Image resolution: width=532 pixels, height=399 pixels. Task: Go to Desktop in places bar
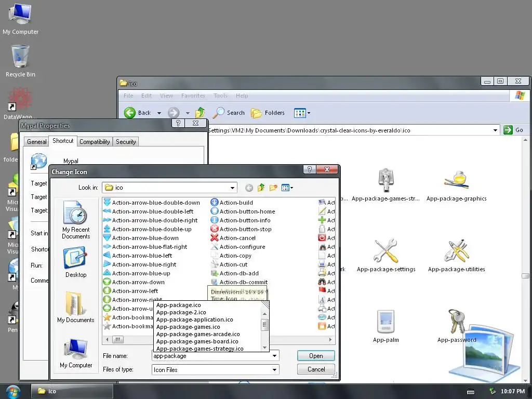(x=76, y=262)
